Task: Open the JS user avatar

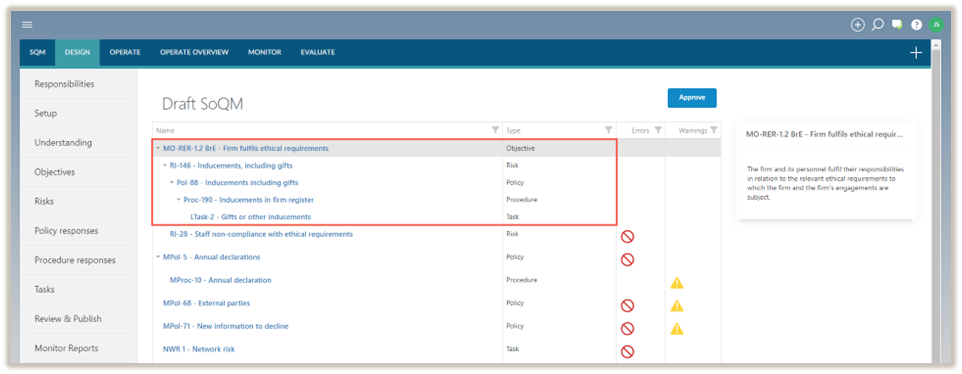Action: tap(936, 25)
